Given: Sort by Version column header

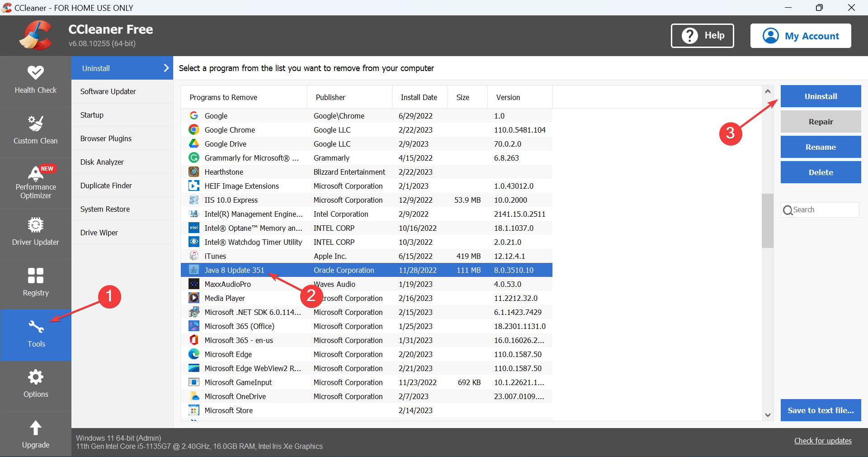Looking at the screenshot, I should [x=520, y=97].
